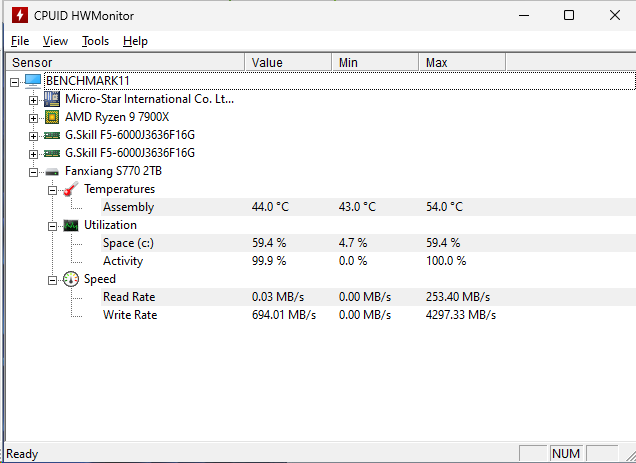Viewport: 636px width, 463px height.
Task: Open the Tools menu
Action: click(95, 41)
